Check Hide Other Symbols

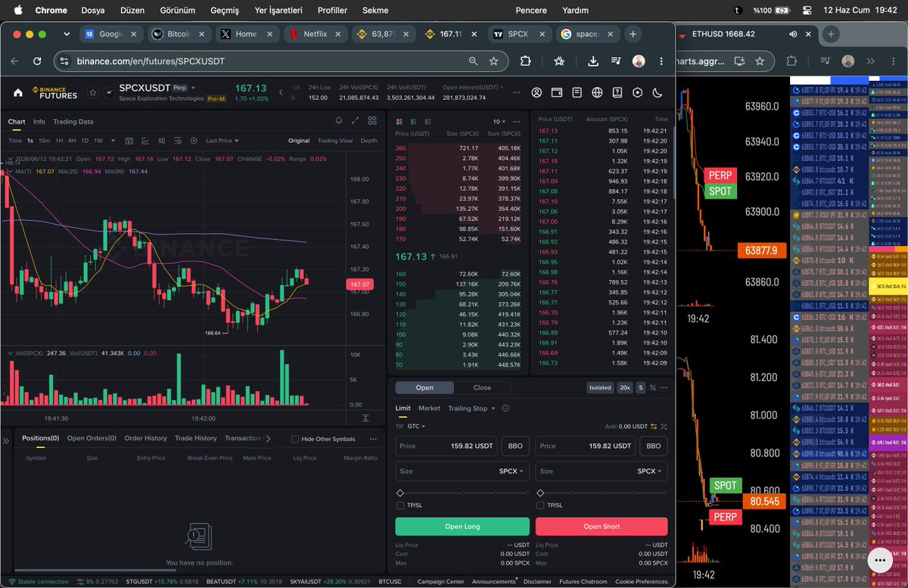(296, 439)
